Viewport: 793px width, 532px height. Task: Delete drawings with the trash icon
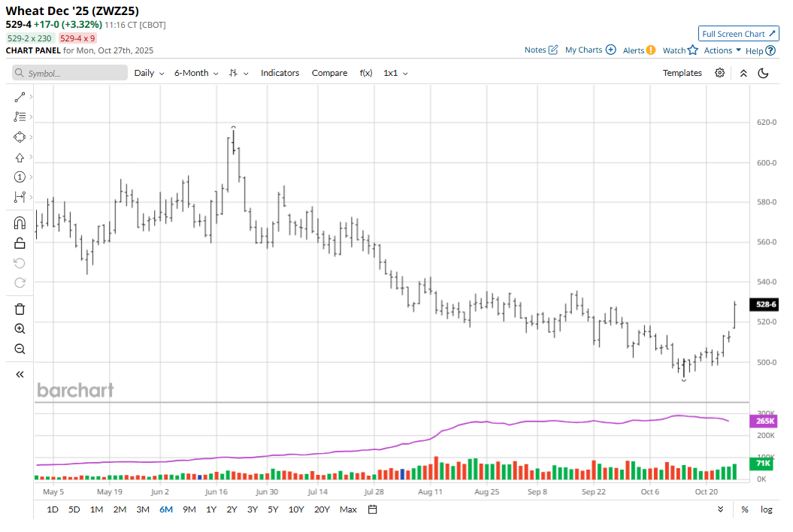[20, 309]
